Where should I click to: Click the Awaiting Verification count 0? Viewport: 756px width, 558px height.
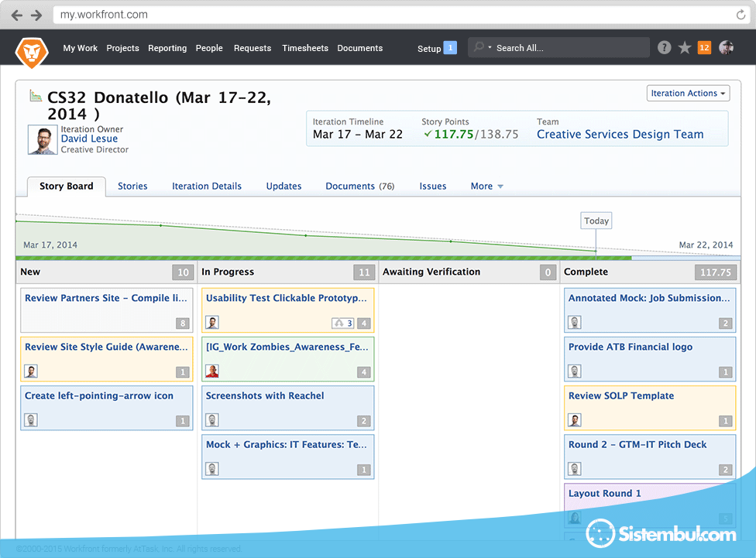548,272
